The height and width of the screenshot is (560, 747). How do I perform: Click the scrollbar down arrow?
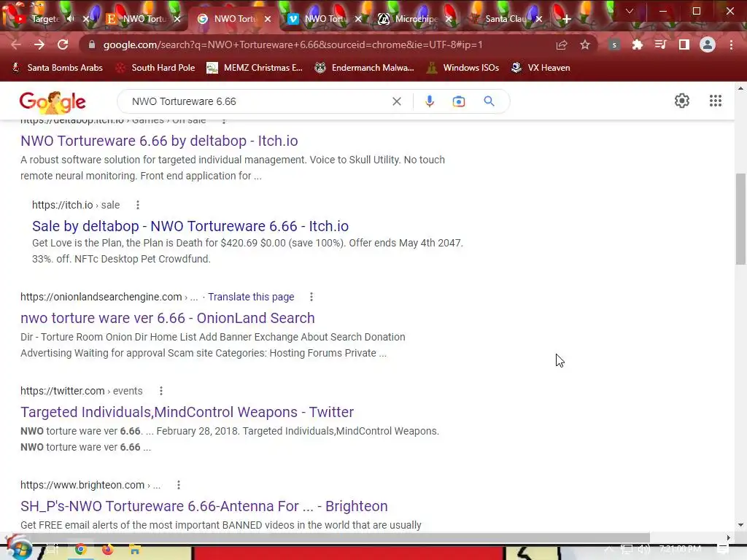[740, 525]
